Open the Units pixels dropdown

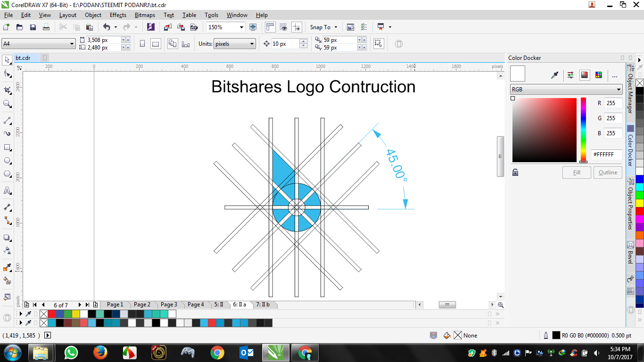pos(252,44)
